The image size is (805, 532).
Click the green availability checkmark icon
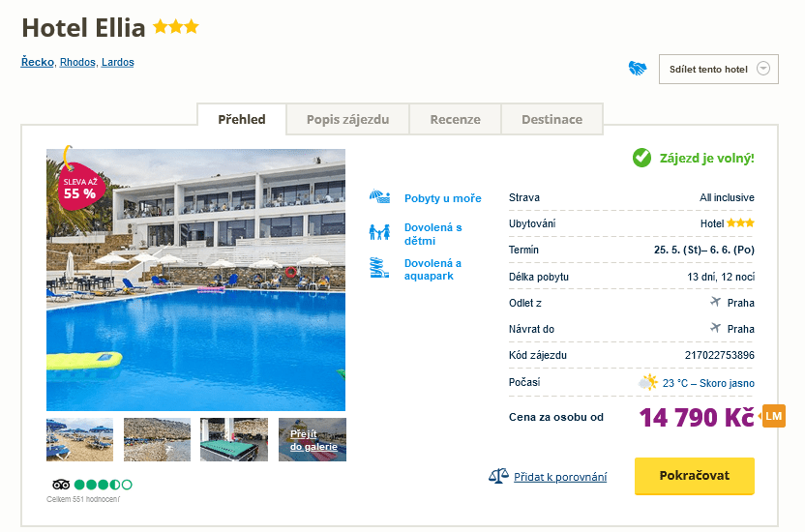pos(641,158)
